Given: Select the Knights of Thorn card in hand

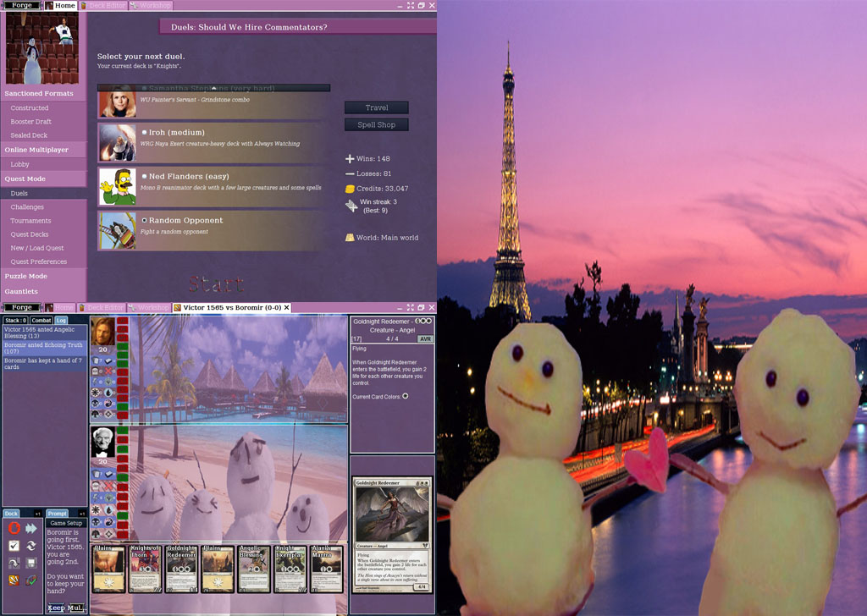Looking at the screenshot, I should pyautogui.click(x=146, y=569).
